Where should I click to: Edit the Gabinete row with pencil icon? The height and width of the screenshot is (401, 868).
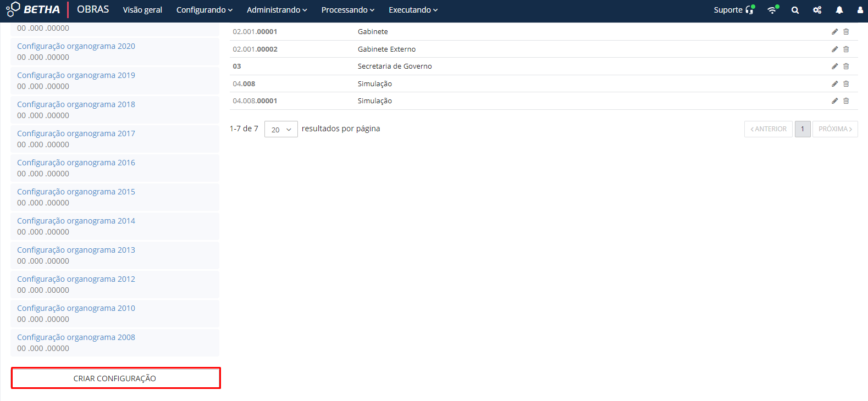[x=834, y=32]
